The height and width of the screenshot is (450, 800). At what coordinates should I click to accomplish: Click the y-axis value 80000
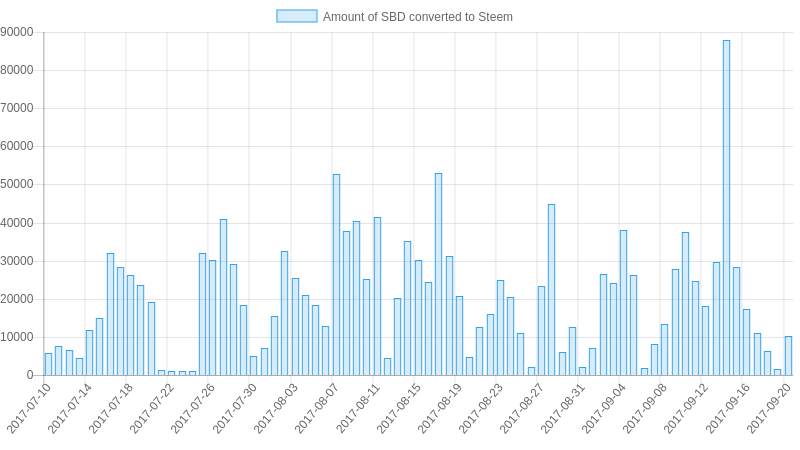17,70
